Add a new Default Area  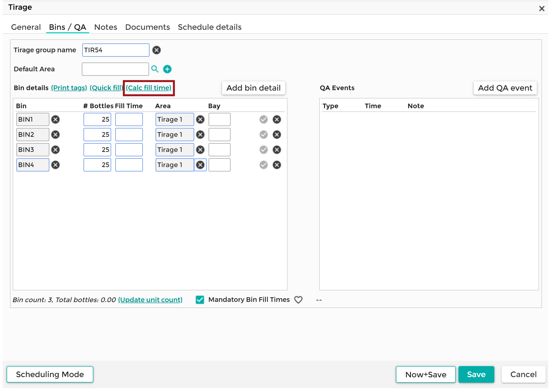(167, 69)
